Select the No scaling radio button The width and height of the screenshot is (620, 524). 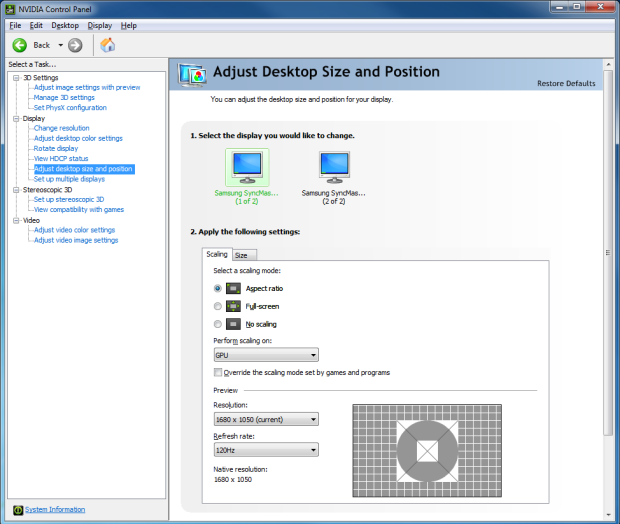[217, 324]
